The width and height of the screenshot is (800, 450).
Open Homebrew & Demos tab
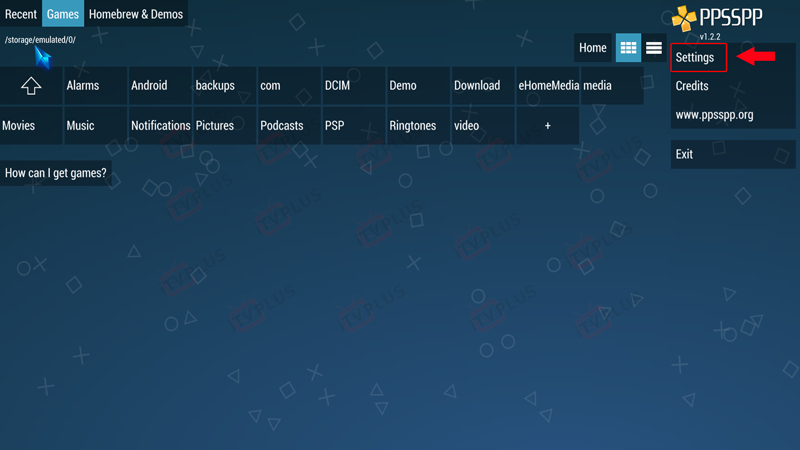(x=136, y=14)
